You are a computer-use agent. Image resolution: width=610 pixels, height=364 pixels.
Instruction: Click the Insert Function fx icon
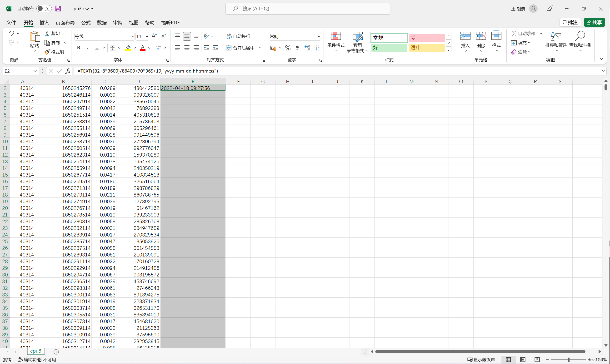(x=68, y=71)
